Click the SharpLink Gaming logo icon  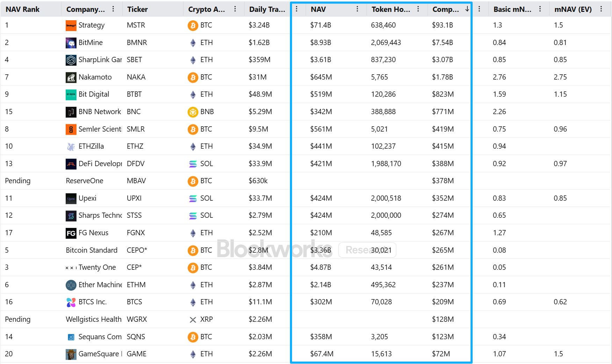pyautogui.click(x=71, y=60)
